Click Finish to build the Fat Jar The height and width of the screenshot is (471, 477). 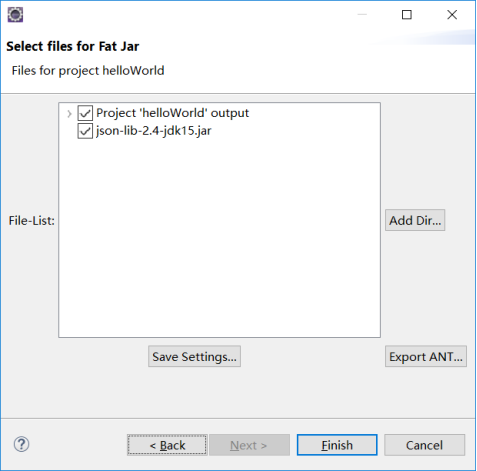tap(337, 445)
